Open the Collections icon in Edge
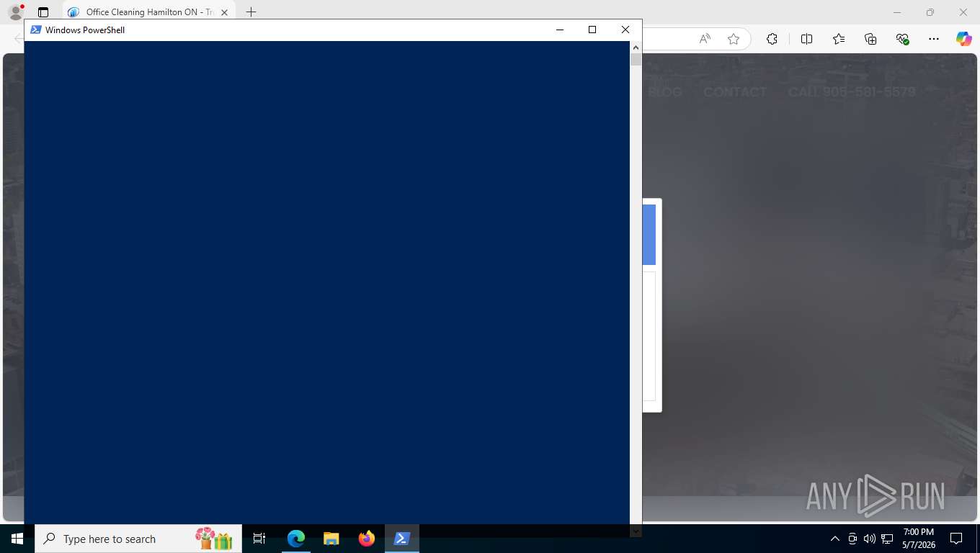The image size is (980, 553). [x=870, y=39]
